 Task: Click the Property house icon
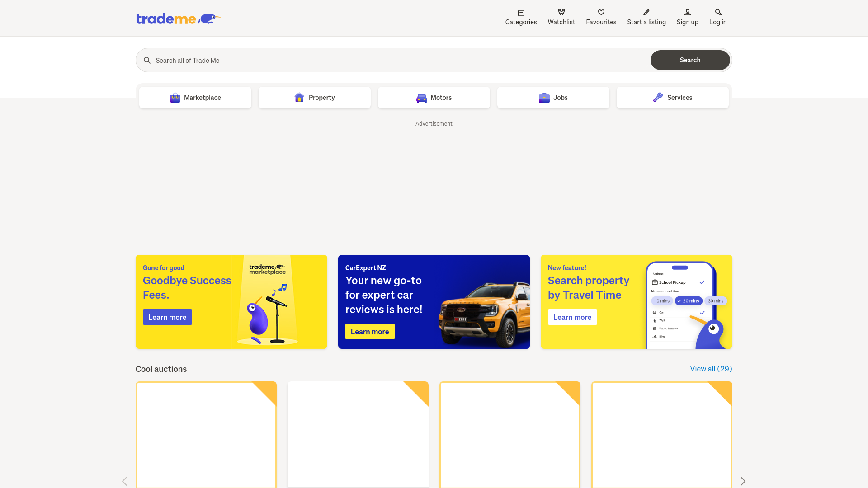[299, 97]
